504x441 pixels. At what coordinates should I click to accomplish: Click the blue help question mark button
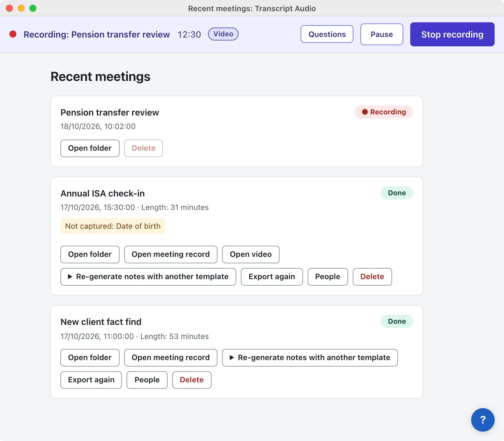483,420
